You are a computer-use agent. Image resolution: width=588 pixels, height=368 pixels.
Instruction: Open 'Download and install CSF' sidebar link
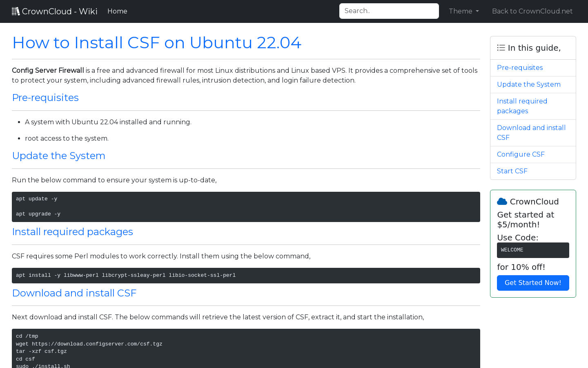coord(531,132)
